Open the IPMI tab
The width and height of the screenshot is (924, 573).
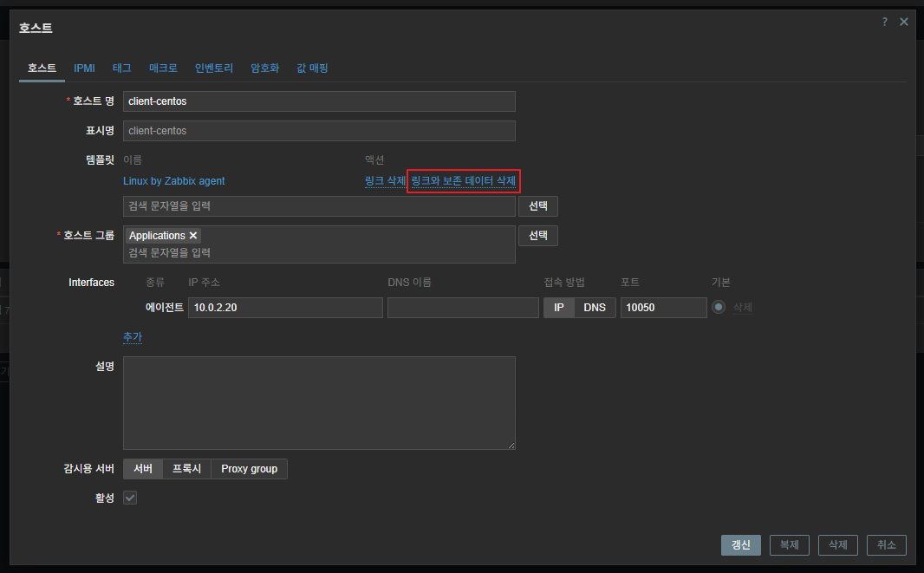pos(84,68)
